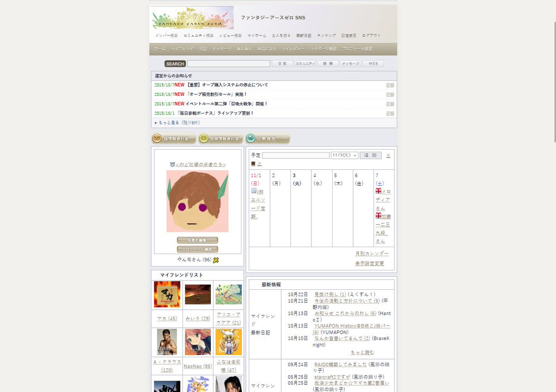The height and width of the screenshot is (392, 556).
Task: Click the drawn-face profile picture
Action: 197,201
